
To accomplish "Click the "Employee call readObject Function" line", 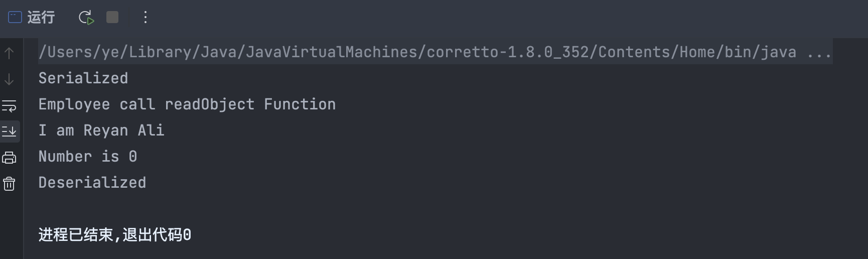I will coord(187,104).
